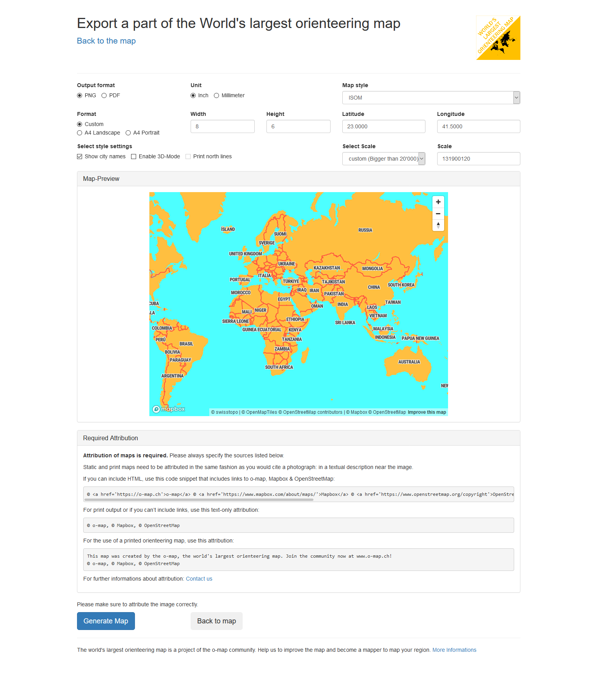597x700 pixels.
Task: Click the Latitude input field
Action: pyautogui.click(x=383, y=126)
